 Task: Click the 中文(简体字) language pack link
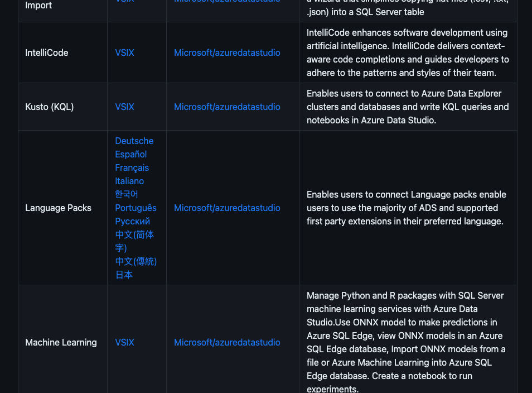coord(134,241)
